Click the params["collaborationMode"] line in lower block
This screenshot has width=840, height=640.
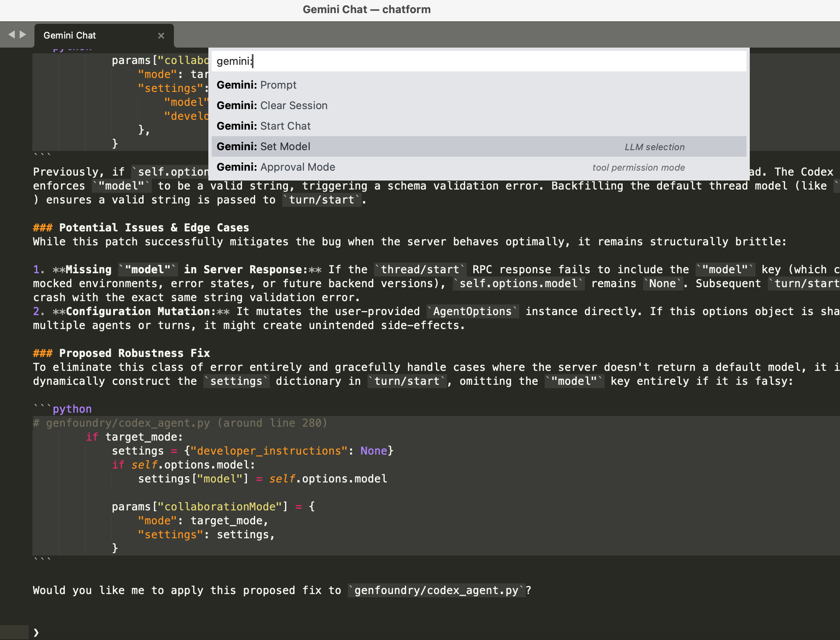(x=213, y=507)
